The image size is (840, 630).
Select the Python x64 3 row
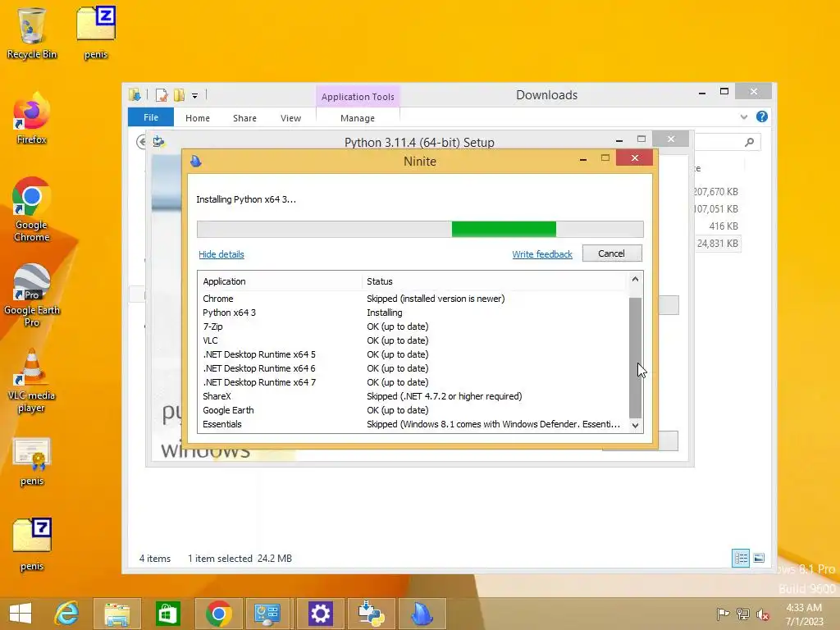[x=413, y=313]
